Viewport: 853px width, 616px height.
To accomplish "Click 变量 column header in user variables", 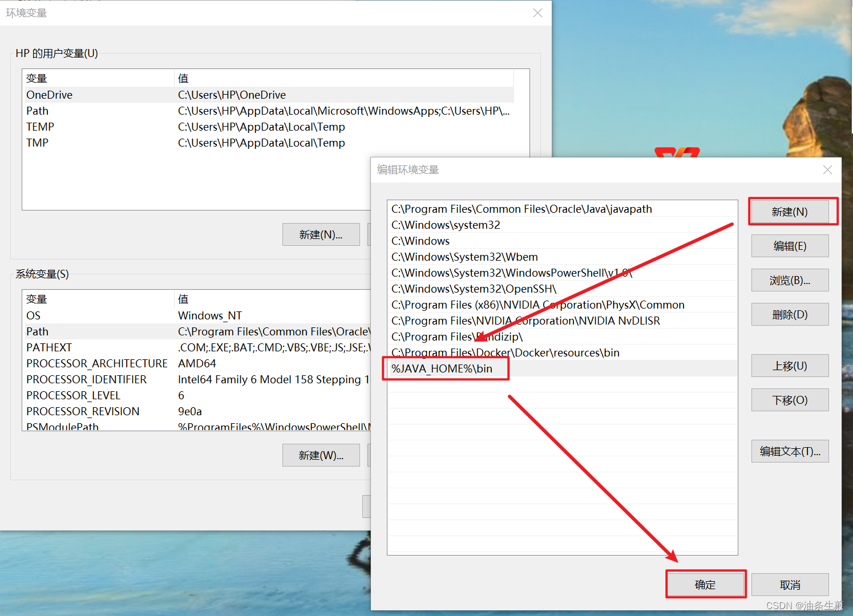I will [98, 78].
